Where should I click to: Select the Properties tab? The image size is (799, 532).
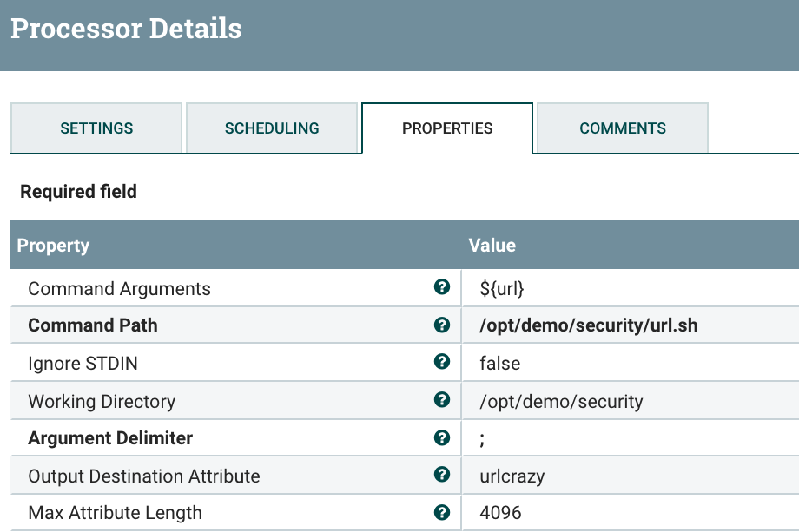coord(447,128)
